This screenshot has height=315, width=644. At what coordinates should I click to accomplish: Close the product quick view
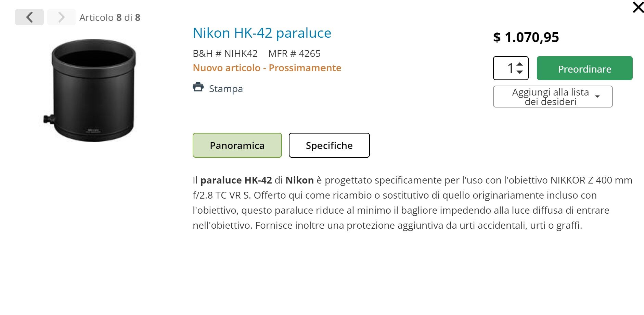[x=638, y=7]
